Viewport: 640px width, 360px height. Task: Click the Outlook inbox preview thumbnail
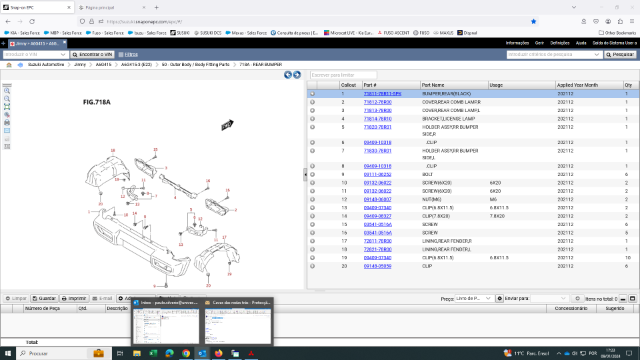(x=166, y=326)
